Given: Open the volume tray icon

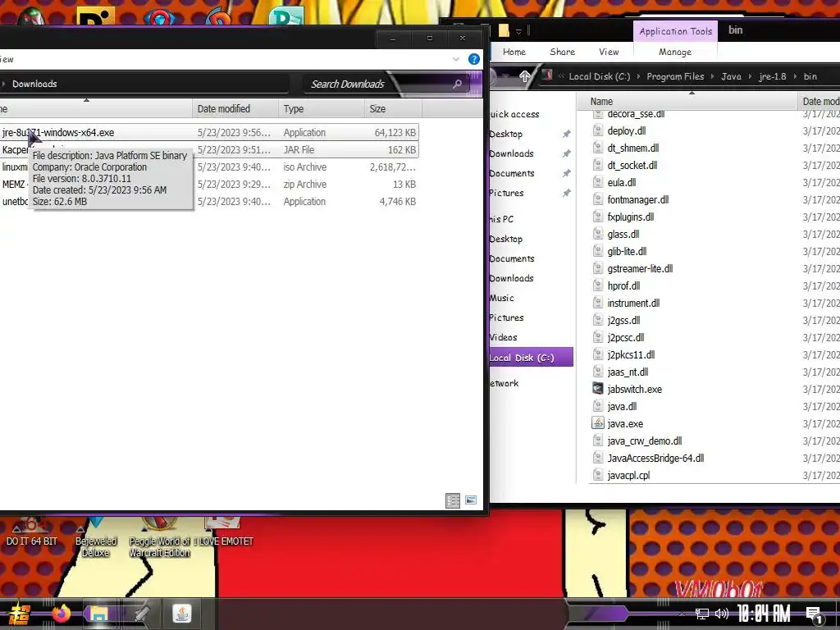Looking at the screenshot, I should pyautogui.click(x=722, y=614).
